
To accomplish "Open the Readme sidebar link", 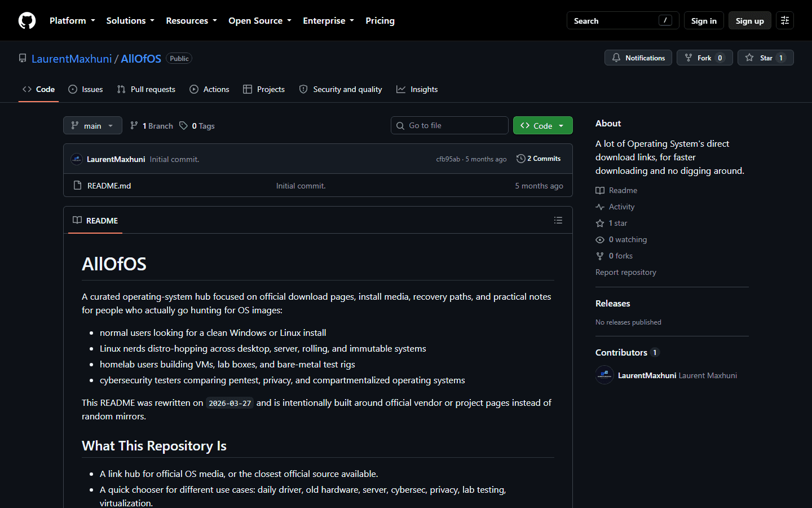I will click(616, 190).
